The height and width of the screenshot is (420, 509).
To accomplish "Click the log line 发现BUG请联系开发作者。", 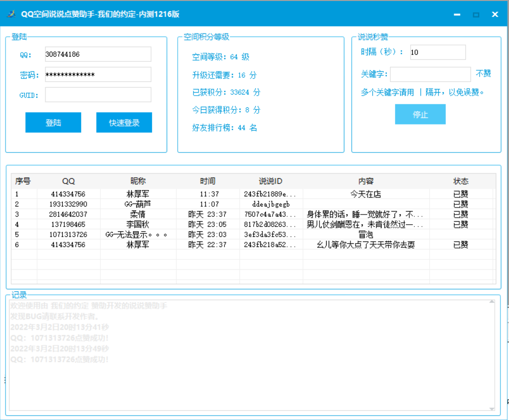I will pyautogui.click(x=54, y=317).
